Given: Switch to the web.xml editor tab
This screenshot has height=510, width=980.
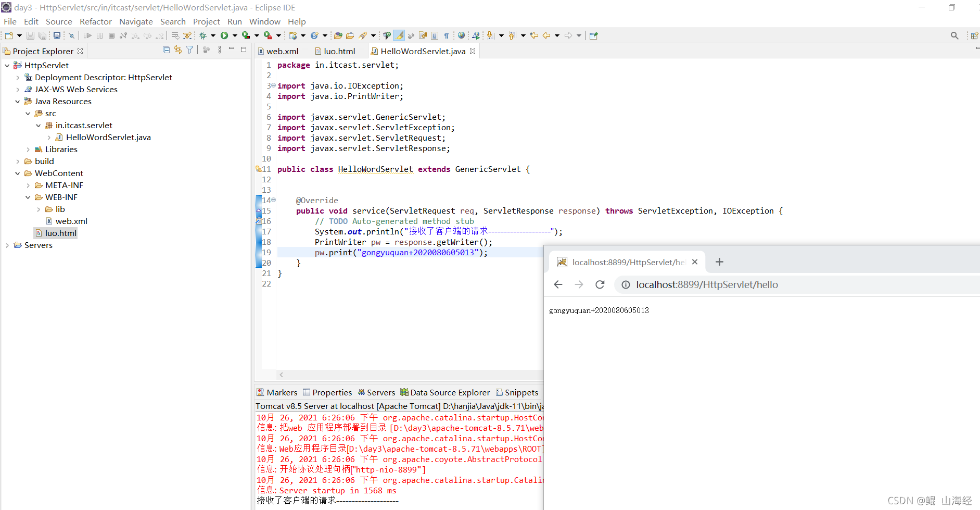Looking at the screenshot, I should 278,51.
